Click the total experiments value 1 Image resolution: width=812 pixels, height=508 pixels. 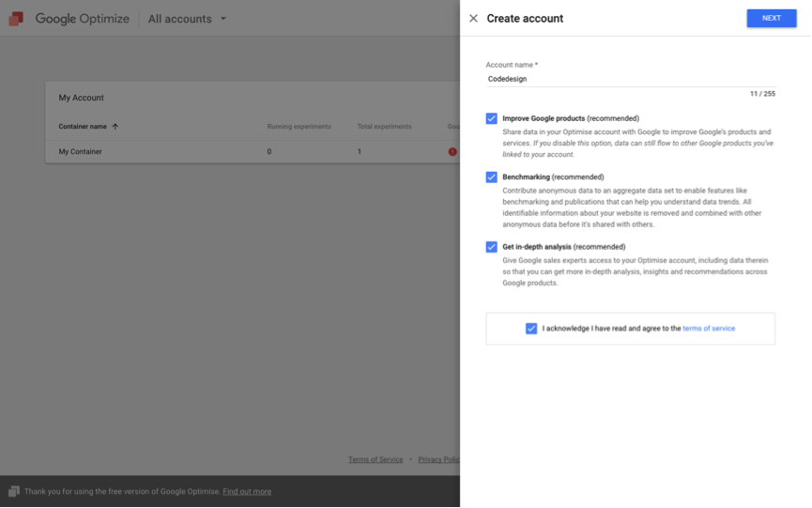(359, 152)
